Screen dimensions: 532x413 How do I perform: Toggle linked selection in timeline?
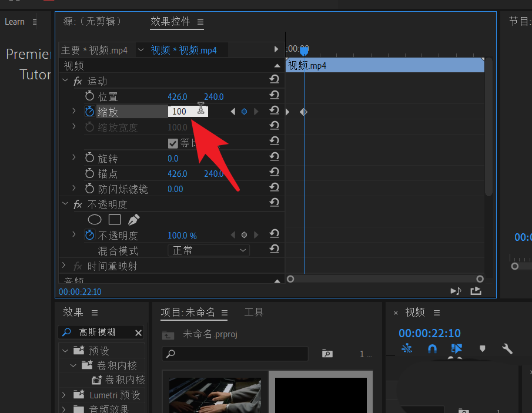point(457,348)
